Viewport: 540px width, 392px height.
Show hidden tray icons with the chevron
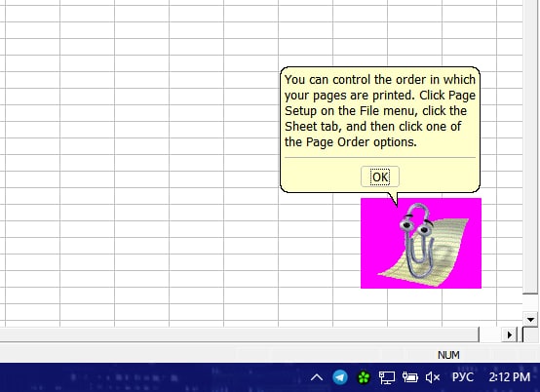pos(317,377)
